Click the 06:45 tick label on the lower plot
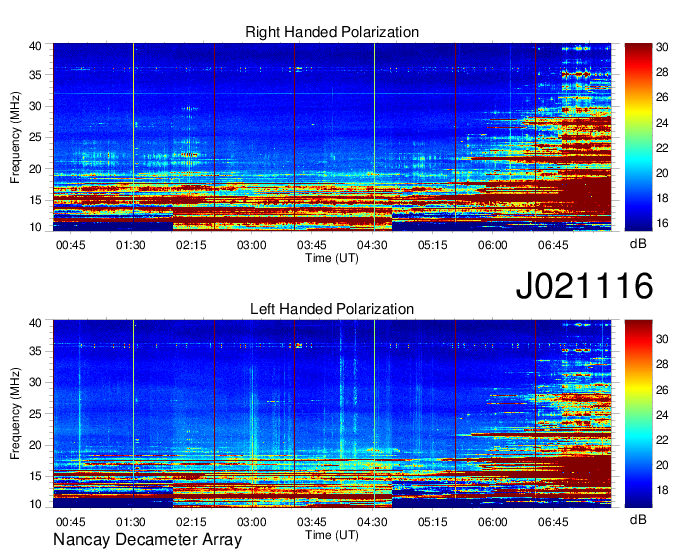680x552 pixels. coord(553,522)
